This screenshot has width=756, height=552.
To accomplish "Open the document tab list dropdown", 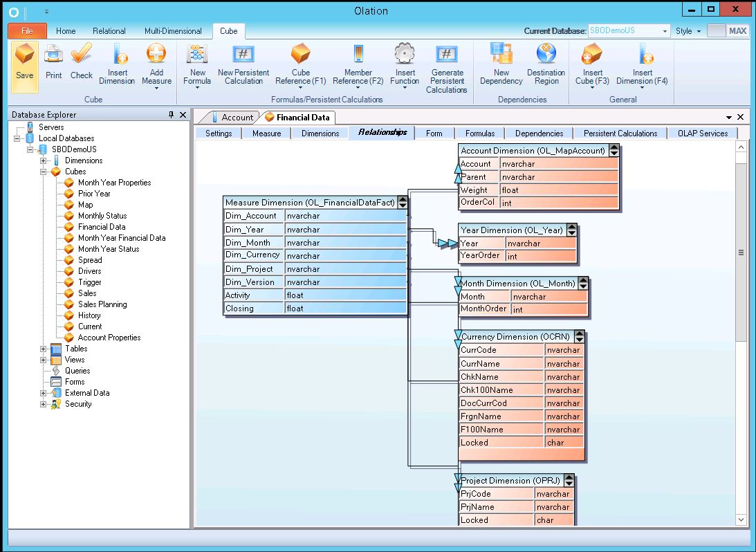I will (x=729, y=117).
